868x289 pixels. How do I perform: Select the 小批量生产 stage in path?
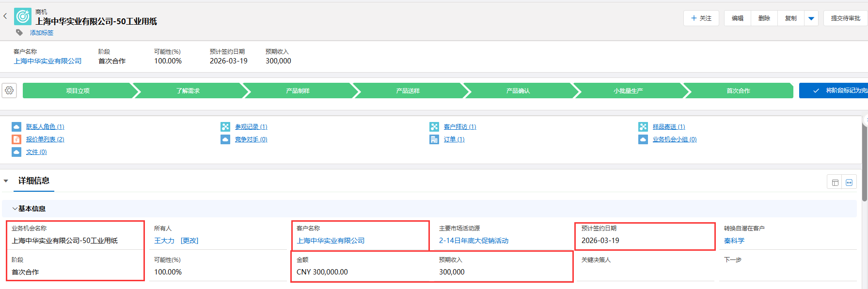point(628,91)
